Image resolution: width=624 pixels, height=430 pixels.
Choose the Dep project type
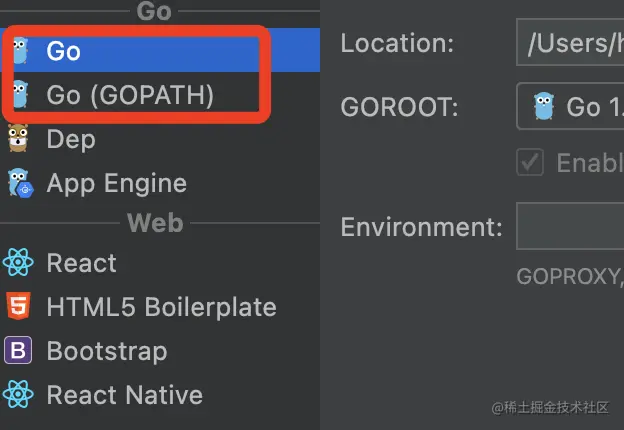(160, 139)
